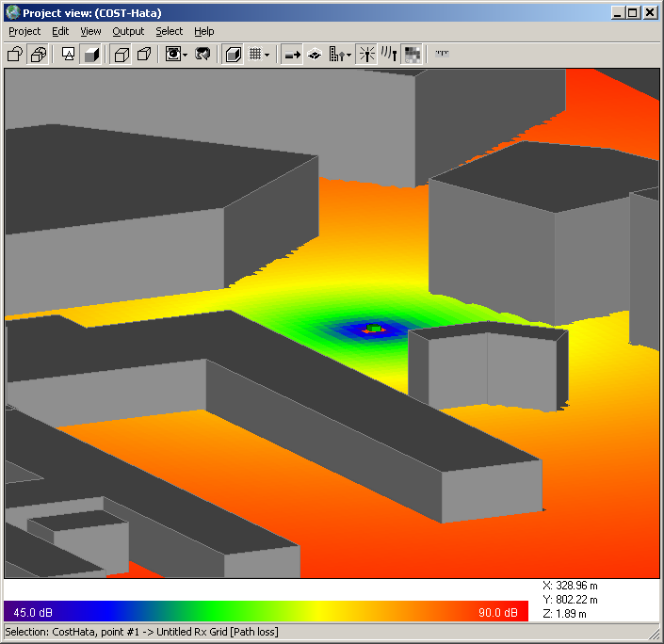Toggle the shaded solid cube display mode

pyautogui.click(x=92, y=55)
